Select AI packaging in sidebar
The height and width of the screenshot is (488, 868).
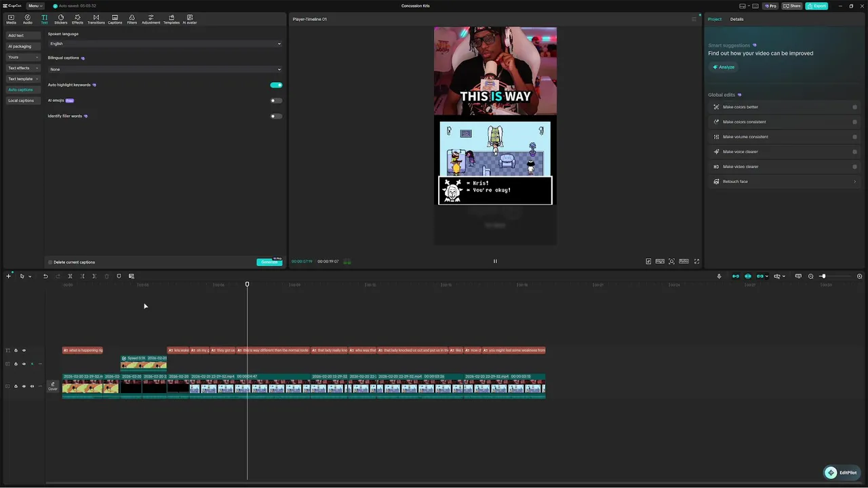(x=24, y=47)
